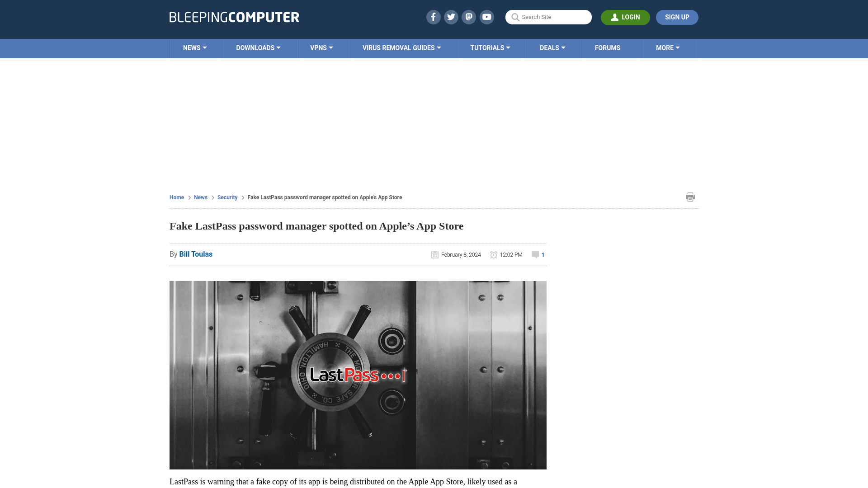The width and height of the screenshot is (868, 488).
Task: Click the search magnifier icon
Action: pos(515,17)
